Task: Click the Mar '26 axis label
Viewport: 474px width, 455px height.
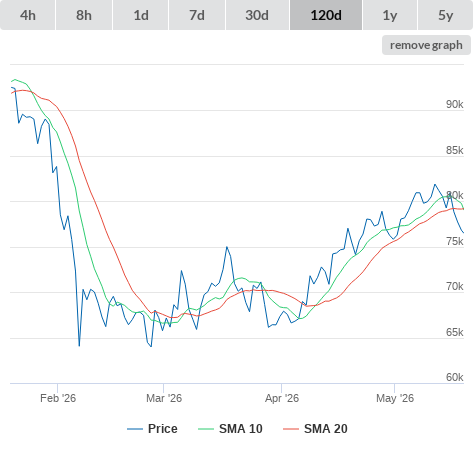Action: pos(164,398)
